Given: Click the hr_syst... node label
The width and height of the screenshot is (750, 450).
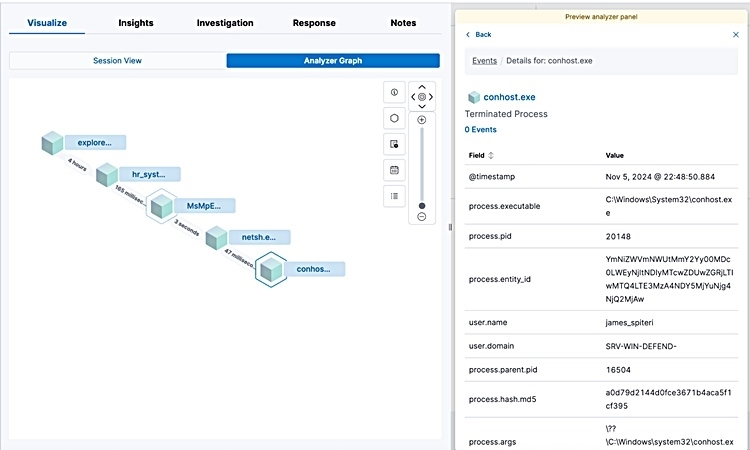Looking at the screenshot, I should tap(149, 175).
